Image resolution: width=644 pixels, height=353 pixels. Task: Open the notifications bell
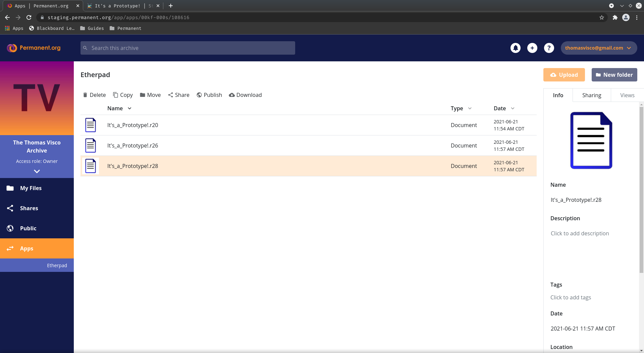516,48
